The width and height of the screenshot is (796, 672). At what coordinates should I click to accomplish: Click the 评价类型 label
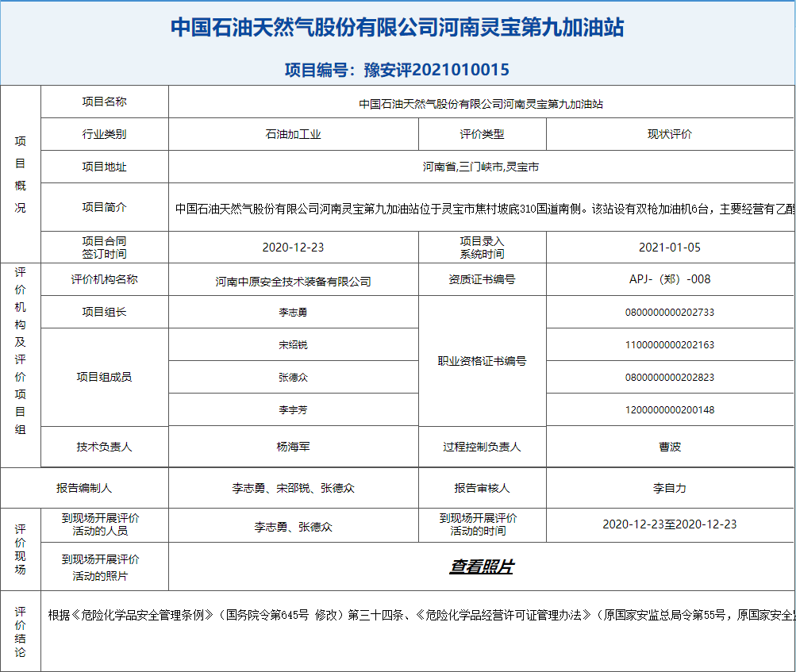pyautogui.click(x=482, y=134)
